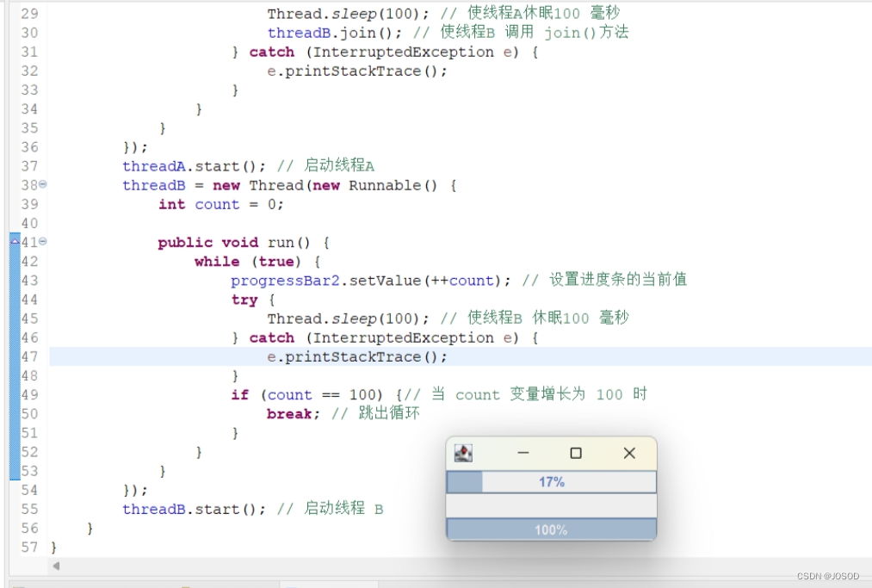This screenshot has height=588, width=872.
Task: Click Thread.sleep(100) on line 45
Action: tap(348, 319)
